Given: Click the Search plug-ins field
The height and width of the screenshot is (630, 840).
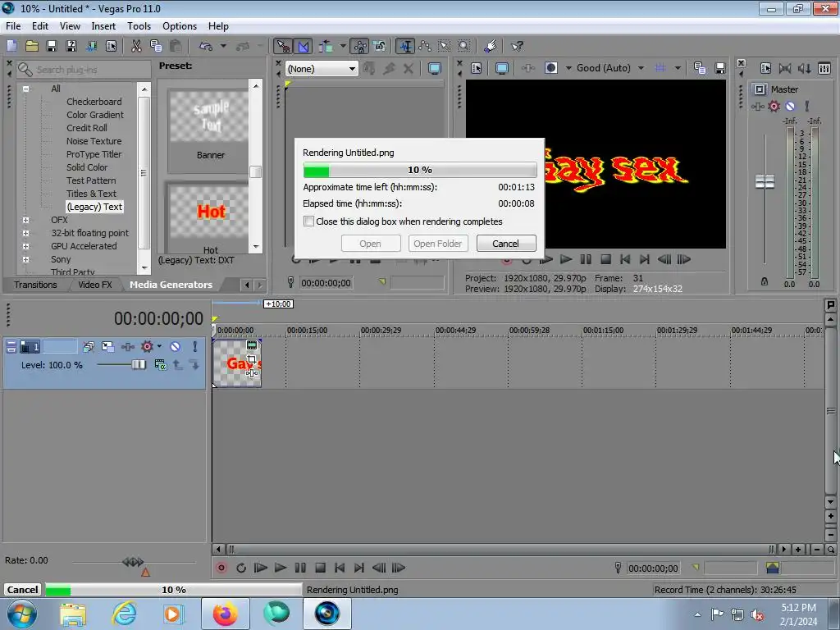Looking at the screenshot, I should [84, 70].
